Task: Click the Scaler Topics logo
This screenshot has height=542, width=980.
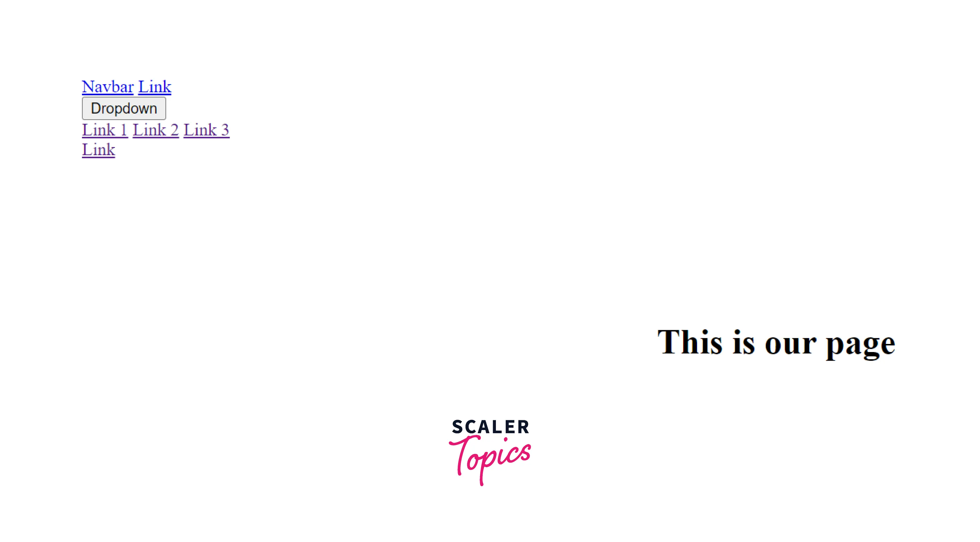Action: 490,450
